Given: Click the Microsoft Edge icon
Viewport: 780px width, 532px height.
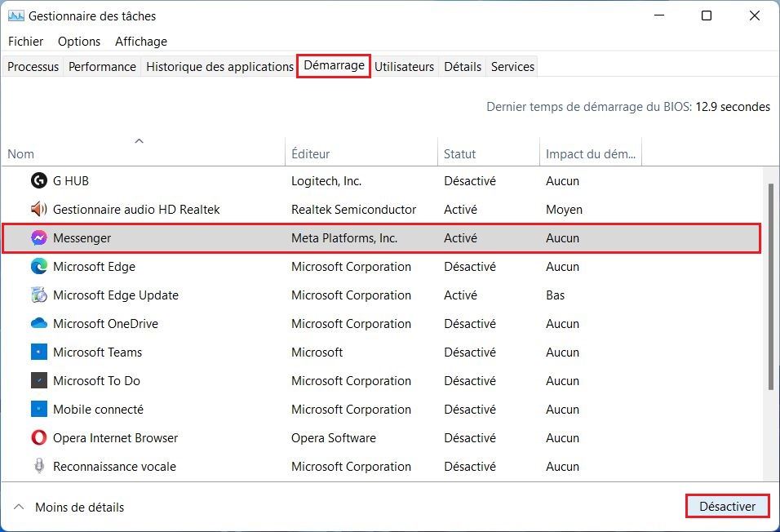Looking at the screenshot, I should [x=38, y=267].
